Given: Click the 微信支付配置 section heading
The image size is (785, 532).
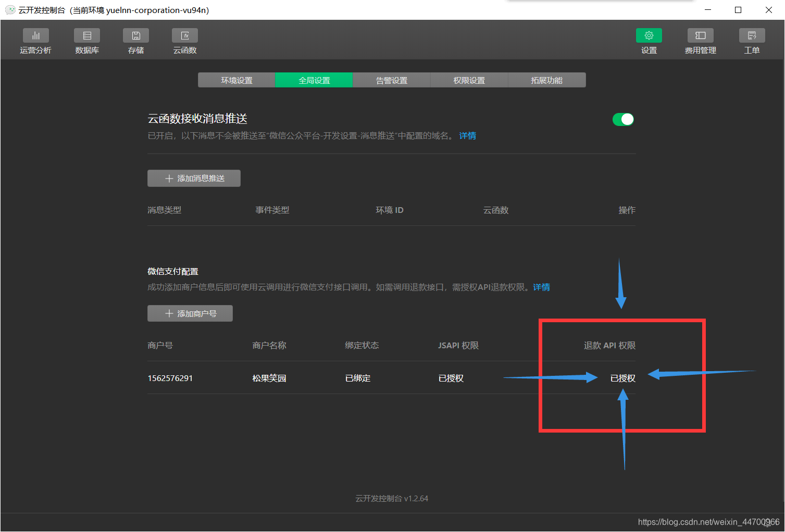Looking at the screenshot, I should tap(173, 272).
